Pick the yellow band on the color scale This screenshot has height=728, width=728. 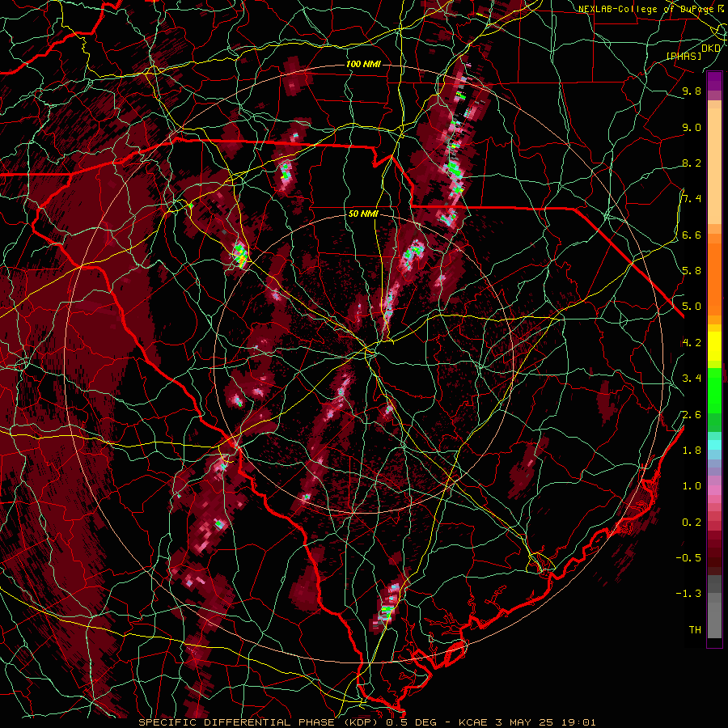[714, 346]
